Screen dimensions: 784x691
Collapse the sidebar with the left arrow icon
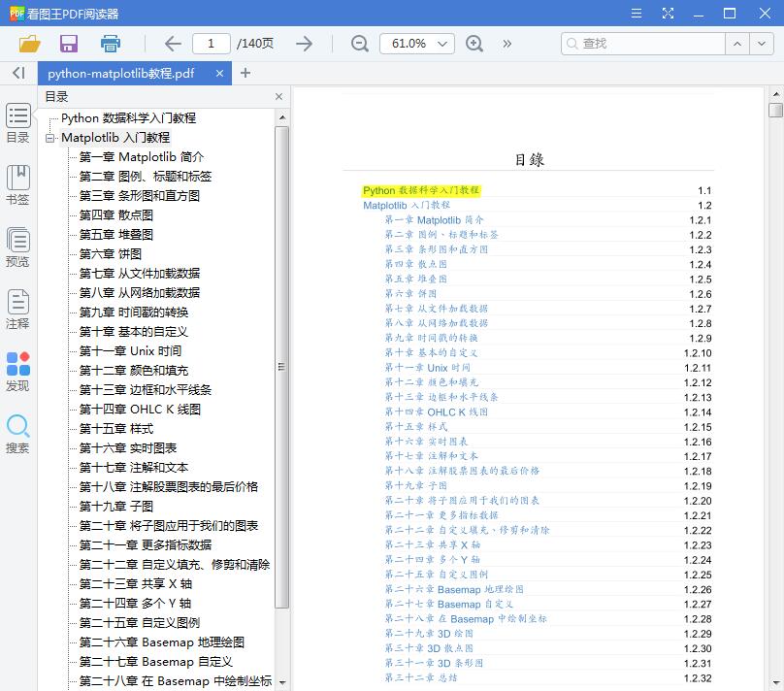pyautogui.click(x=18, y=73)
